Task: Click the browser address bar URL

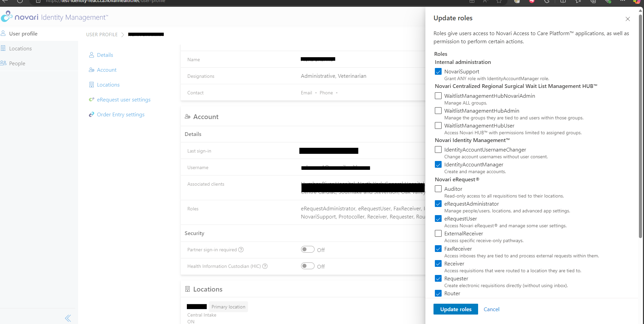Action: 105,1
